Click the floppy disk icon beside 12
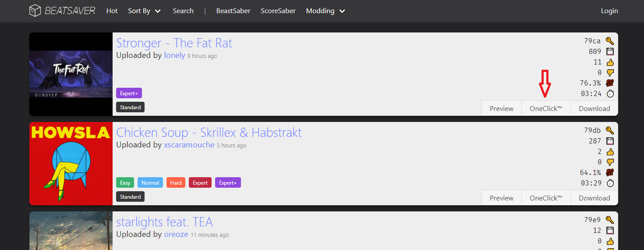The image size is (644, 250). click(610, 230)
